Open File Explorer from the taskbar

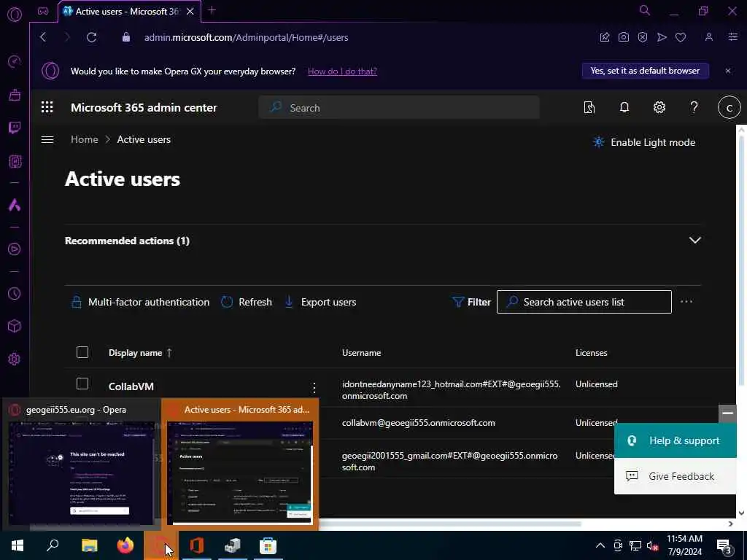[x=89, y=545]
